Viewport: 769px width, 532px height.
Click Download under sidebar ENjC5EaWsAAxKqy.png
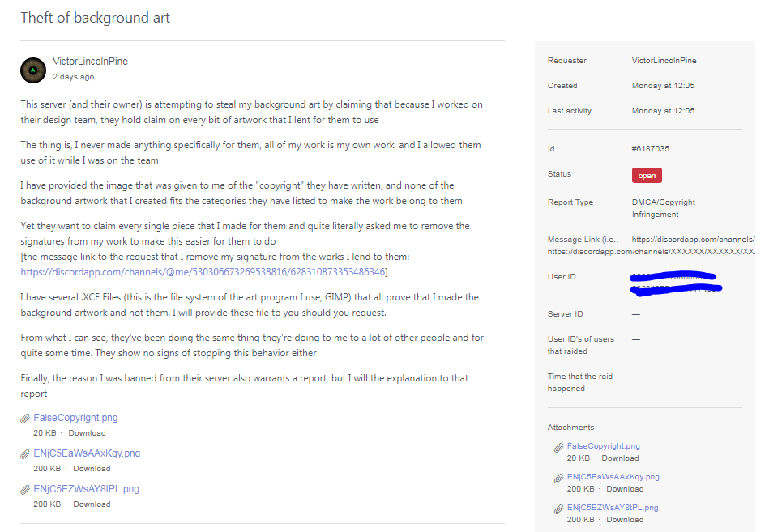click(625, 489)
